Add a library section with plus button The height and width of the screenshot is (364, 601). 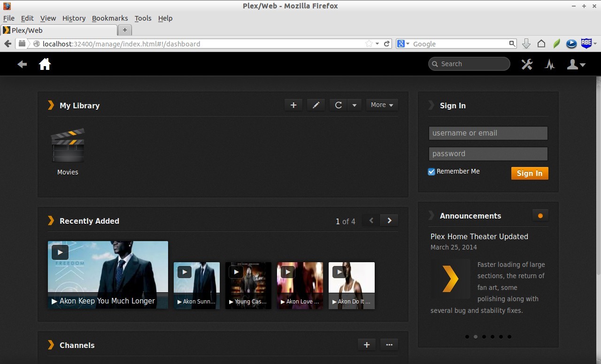(x=293, y=105)
